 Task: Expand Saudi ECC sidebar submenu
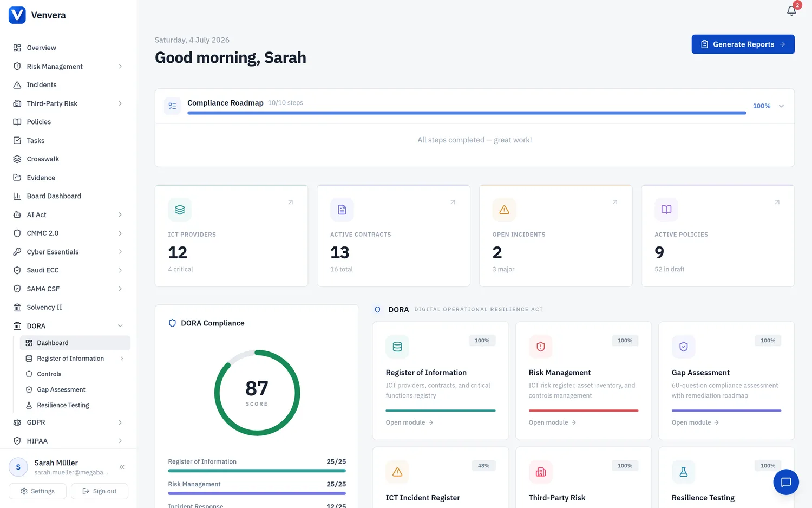[120, 270]
